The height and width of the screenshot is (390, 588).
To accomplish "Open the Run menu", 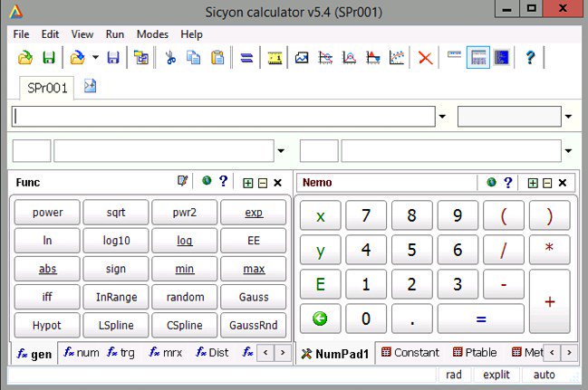I will (115, 34).
